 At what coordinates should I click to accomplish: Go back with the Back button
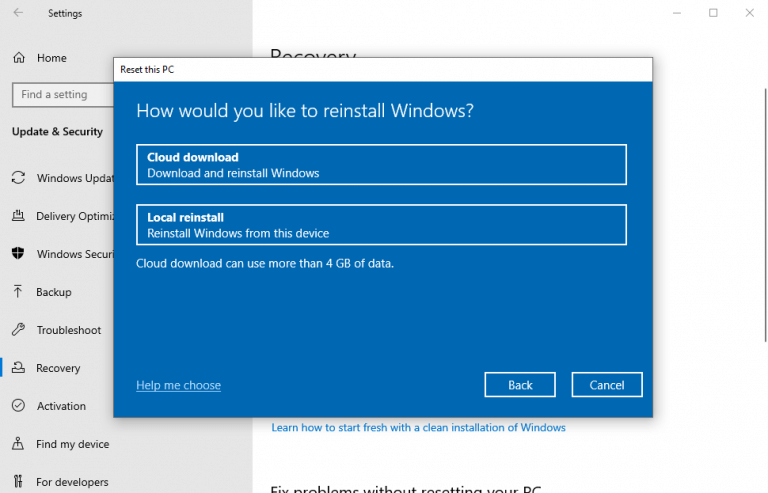(520, 385)
